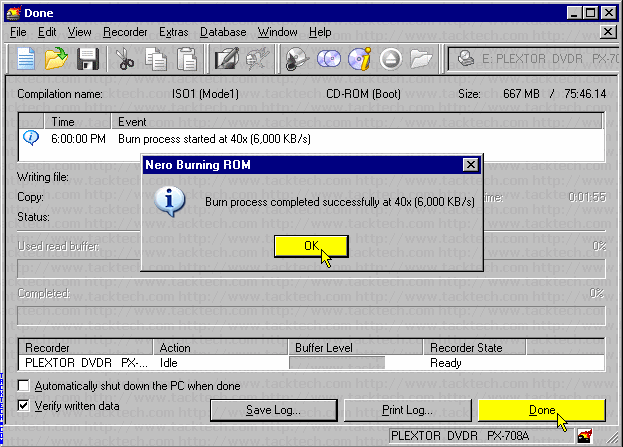623x447 pixels.
Task: Click the New compilation document icon
Action: click(x=26, y=59)
